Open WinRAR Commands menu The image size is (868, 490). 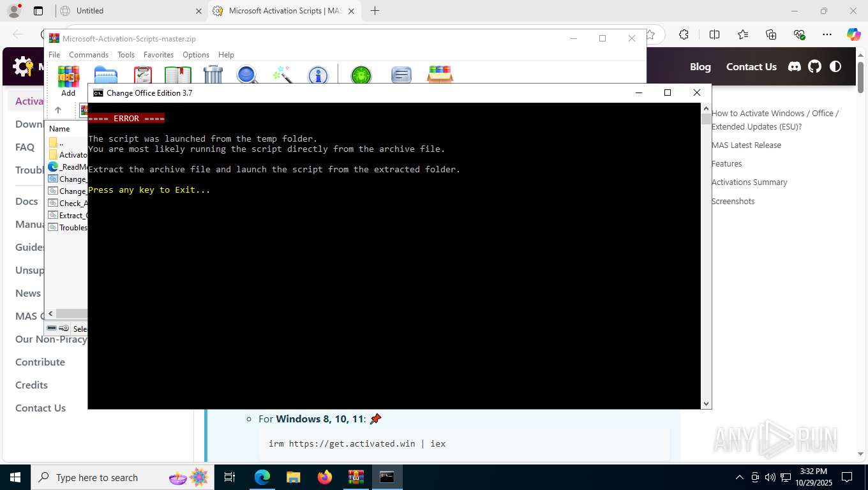tap(89, 55)
